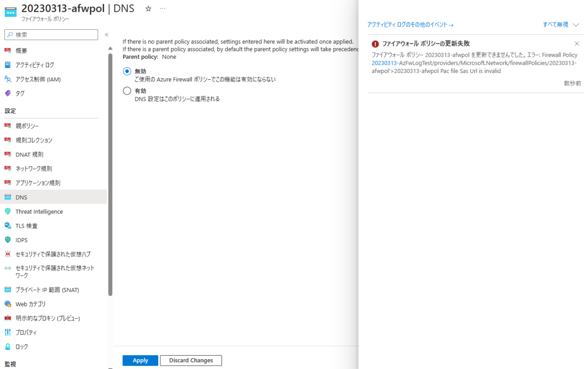Click the sidebar vertical scrollbar

[x=110, y=174]
